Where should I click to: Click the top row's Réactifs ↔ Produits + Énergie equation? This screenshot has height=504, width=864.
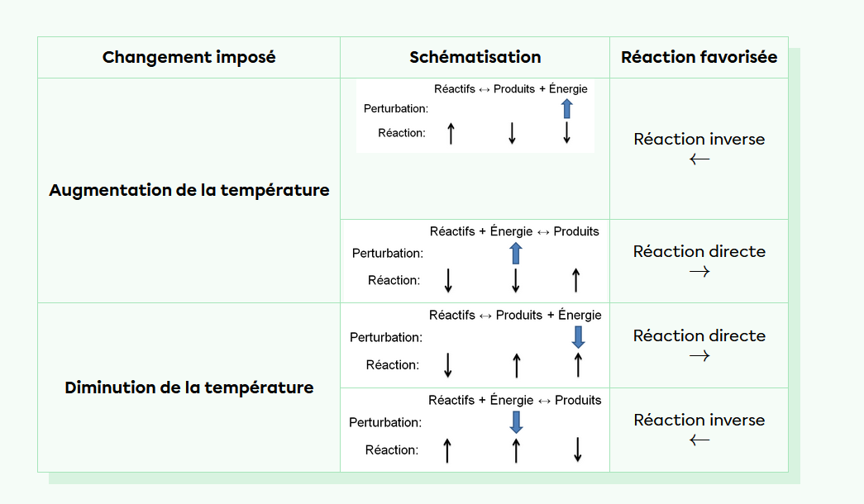point(510,88)
